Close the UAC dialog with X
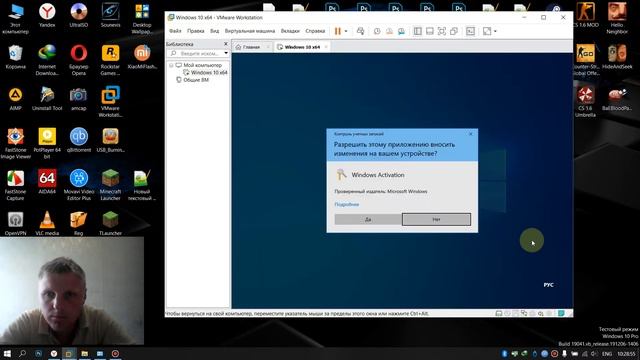Image resolution: width=640 pixels, height=360 pixels. pyautogui.click(x=471, y=133)
